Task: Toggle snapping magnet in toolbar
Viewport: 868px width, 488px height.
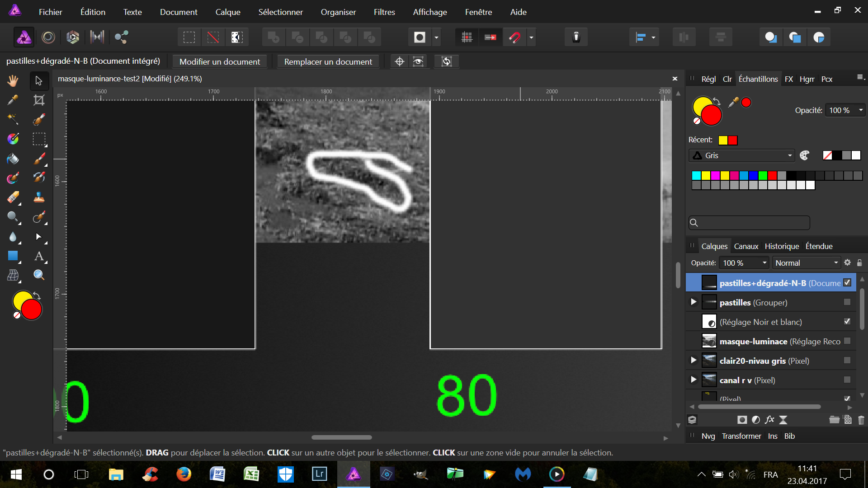Action: [x=515, y=37]
